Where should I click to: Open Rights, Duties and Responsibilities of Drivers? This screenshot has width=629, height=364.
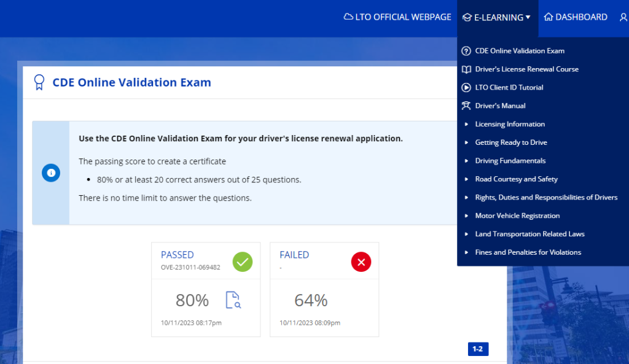pos(546,197)
